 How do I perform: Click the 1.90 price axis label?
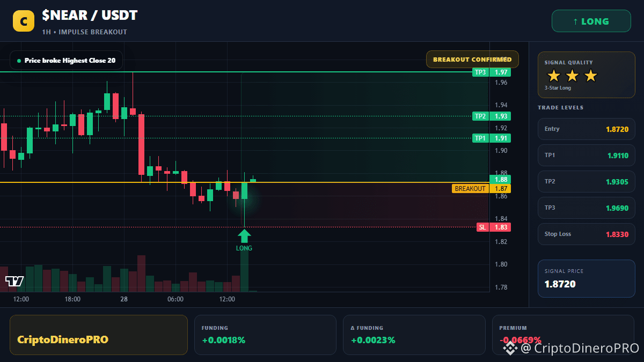point(502,151)
